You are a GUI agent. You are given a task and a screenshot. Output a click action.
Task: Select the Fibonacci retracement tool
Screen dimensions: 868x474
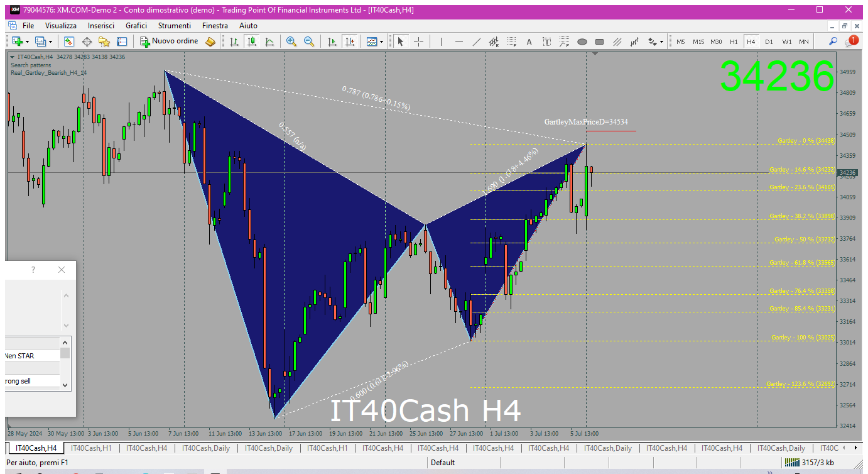click(512, 41)
